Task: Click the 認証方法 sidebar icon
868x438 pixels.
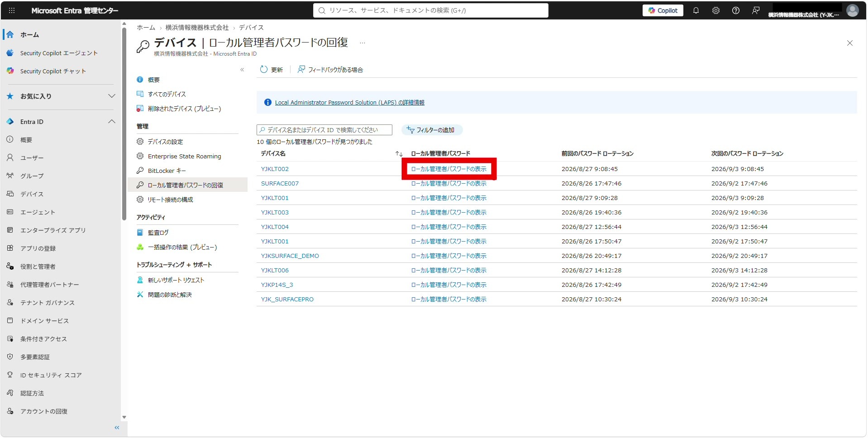Action: pyautogui.click(x=10, y=393)
